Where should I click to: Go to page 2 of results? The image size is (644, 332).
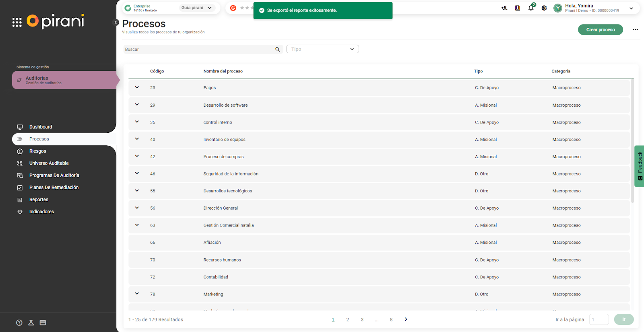tap(347, 320)
